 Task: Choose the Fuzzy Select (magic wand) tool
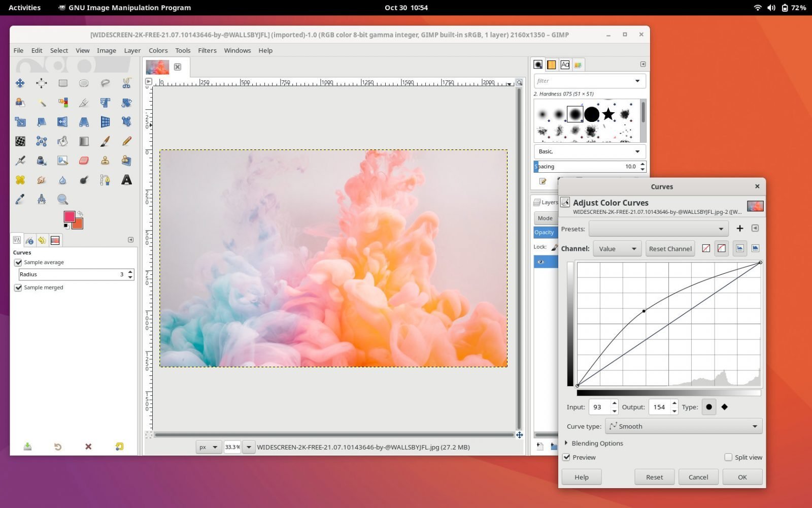(42, 102)
